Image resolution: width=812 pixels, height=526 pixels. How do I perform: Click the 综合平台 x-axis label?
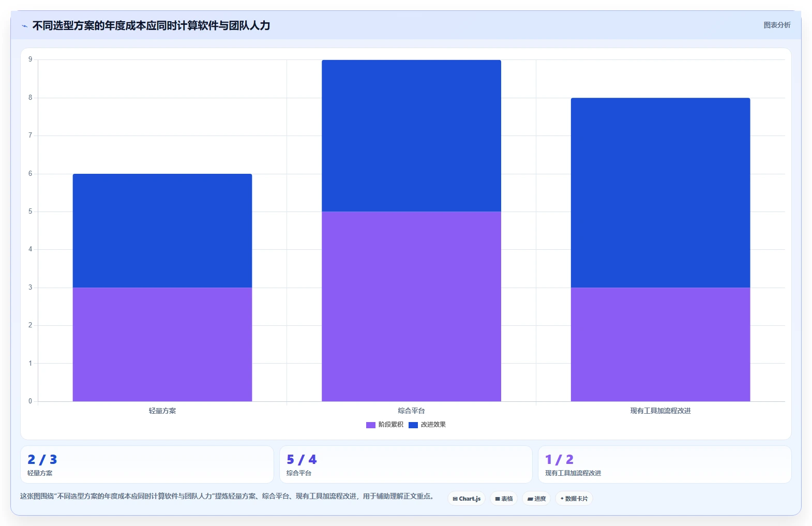pos(411,411)
